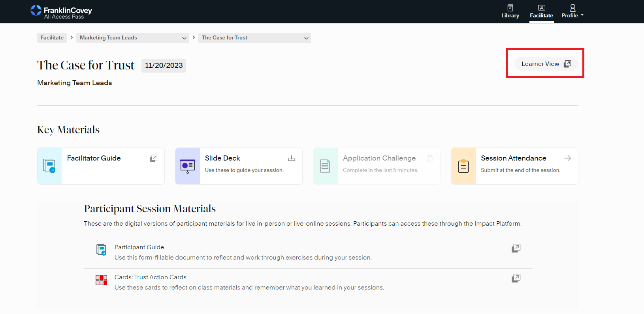Expand The Case for Trust dropdown

click(x=254, y=38)
